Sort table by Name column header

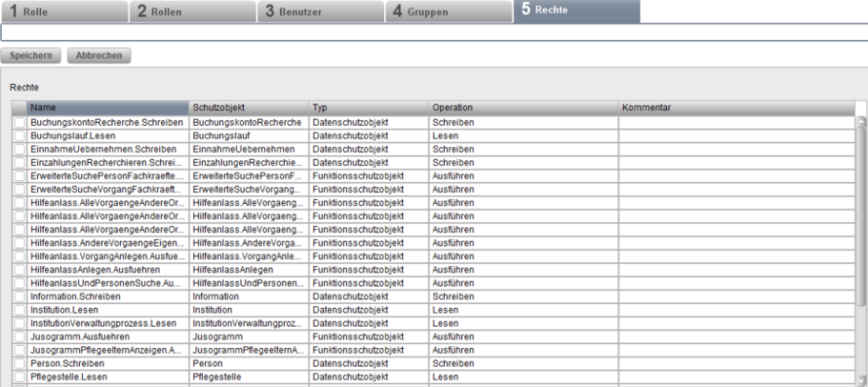[107, 107]
